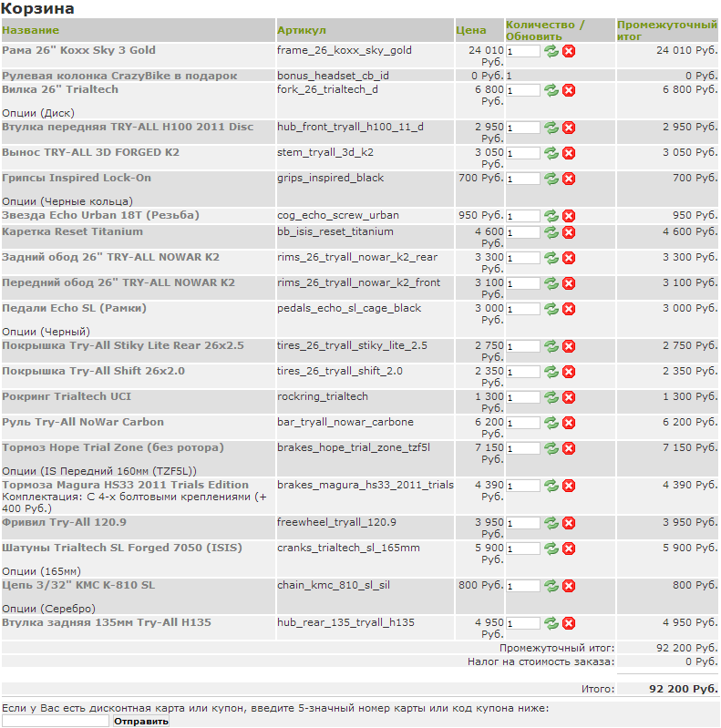Screen dimensions: 721x728
Task: Click quantity field for Задний обод TRY-ALL NOWAR
Action: [523, 259]
